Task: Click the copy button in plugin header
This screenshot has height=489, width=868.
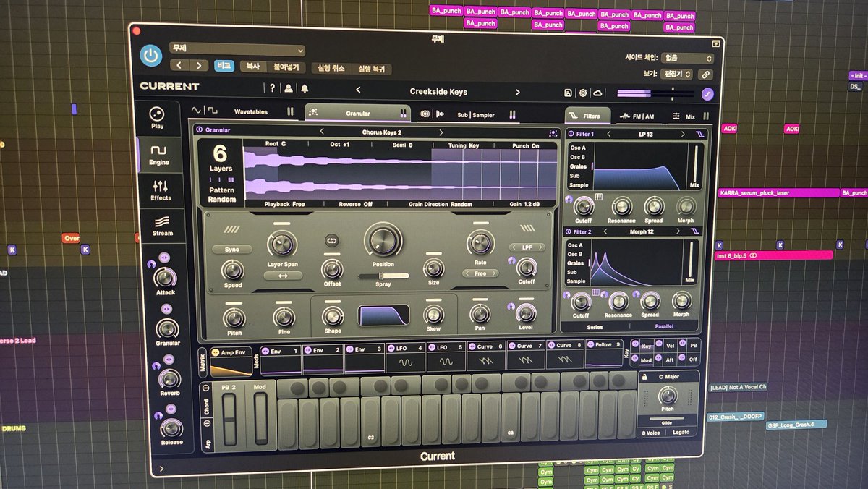Action: pyautogui.click(x=252, y=67)
